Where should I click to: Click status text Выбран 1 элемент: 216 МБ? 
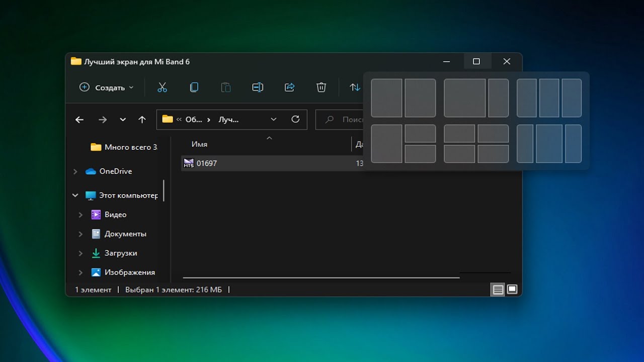coord(174,290)
